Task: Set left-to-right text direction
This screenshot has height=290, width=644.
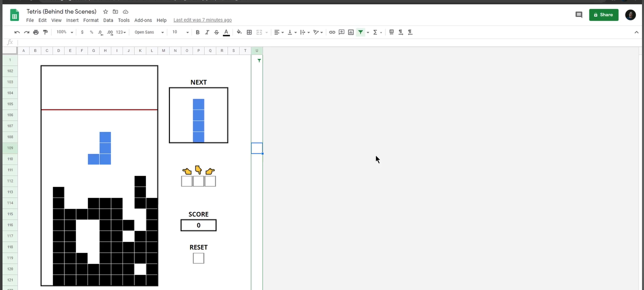Action: click(400, 32)
